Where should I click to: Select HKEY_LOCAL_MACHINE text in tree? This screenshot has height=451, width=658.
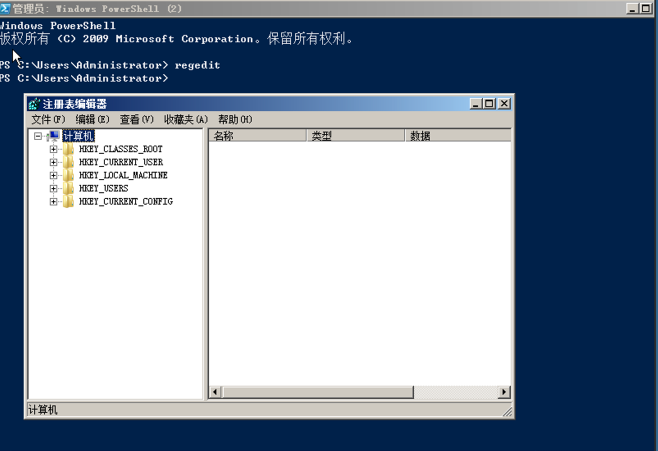click(123, 175)
